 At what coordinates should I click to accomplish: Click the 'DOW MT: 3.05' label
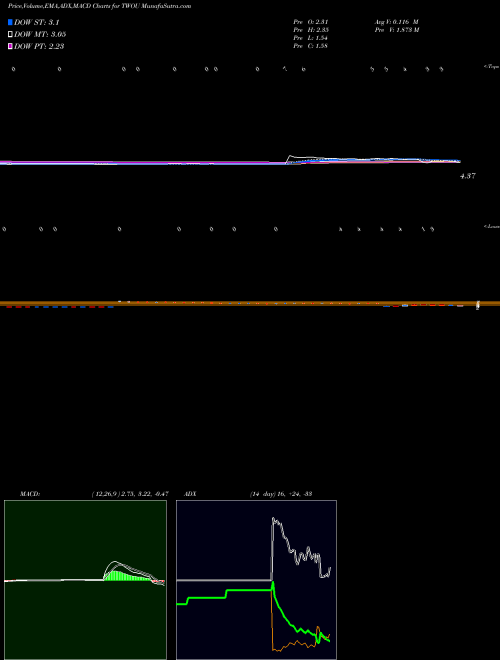tap(40, 35)
